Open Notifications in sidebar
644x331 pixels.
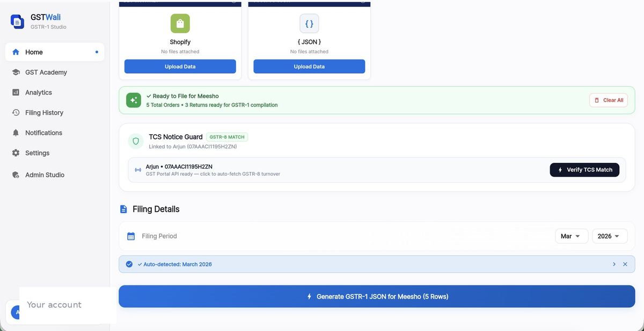pos(55,133)
